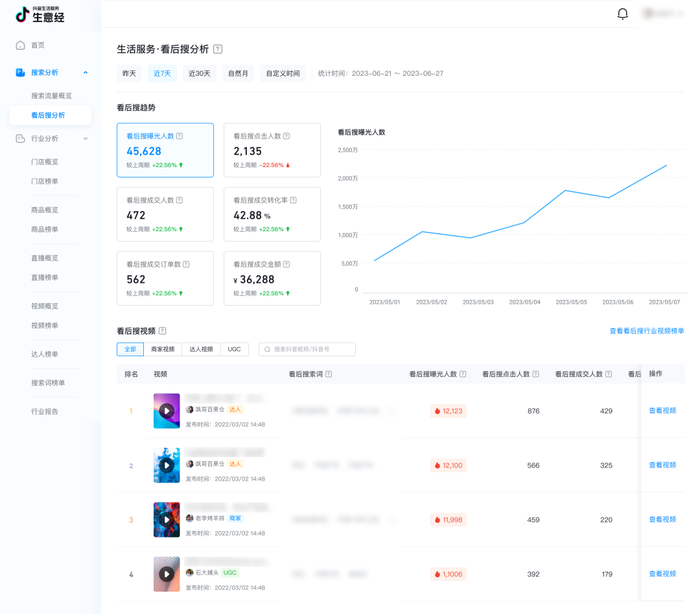The height and width of the screenshot is (614, 700).
Task: Click help icon next to 生活服务·看后搜分析 title
Action: coord(218,49)
